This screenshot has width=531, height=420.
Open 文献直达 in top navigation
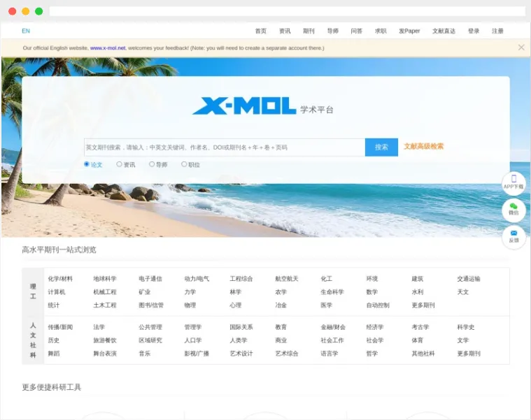pos(444,31)
